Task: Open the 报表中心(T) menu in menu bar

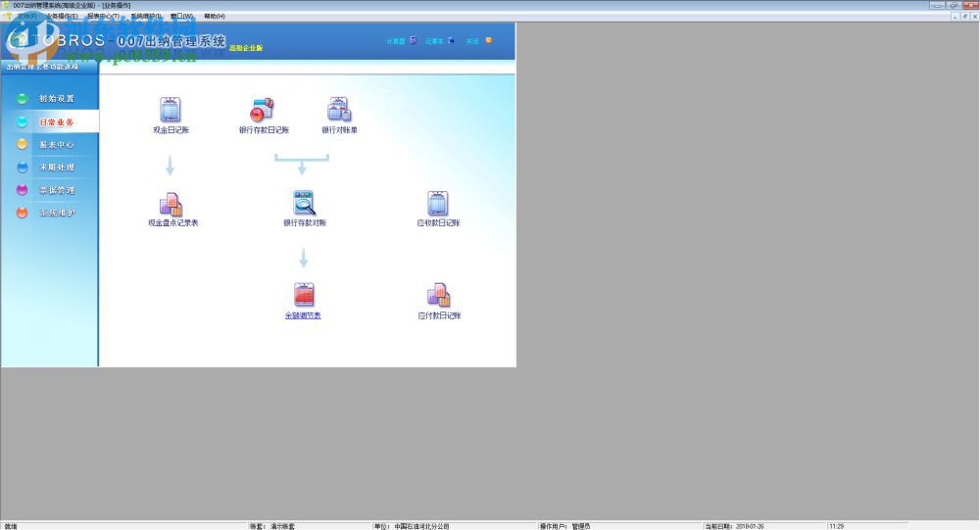Action: (103, 17)
